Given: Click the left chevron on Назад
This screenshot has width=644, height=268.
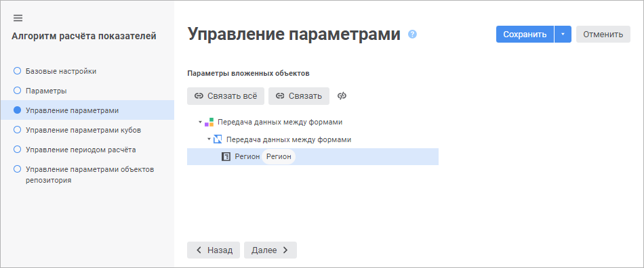Looking at the screenshot, I should [199, 250].
